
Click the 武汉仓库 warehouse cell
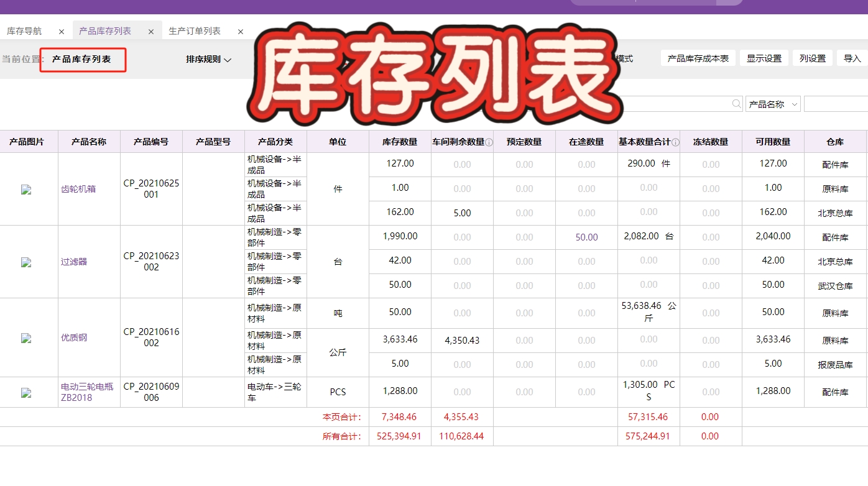tap(835, 286)
